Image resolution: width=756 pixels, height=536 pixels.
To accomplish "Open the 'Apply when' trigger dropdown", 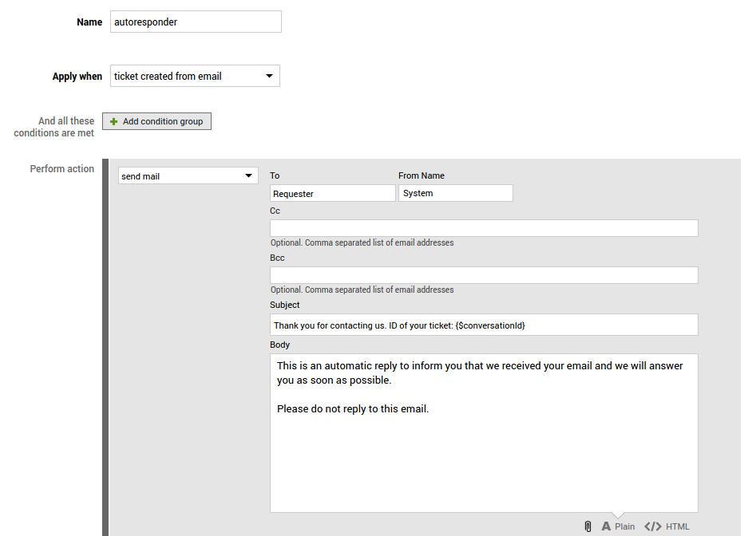I will [x=195, y=77].
